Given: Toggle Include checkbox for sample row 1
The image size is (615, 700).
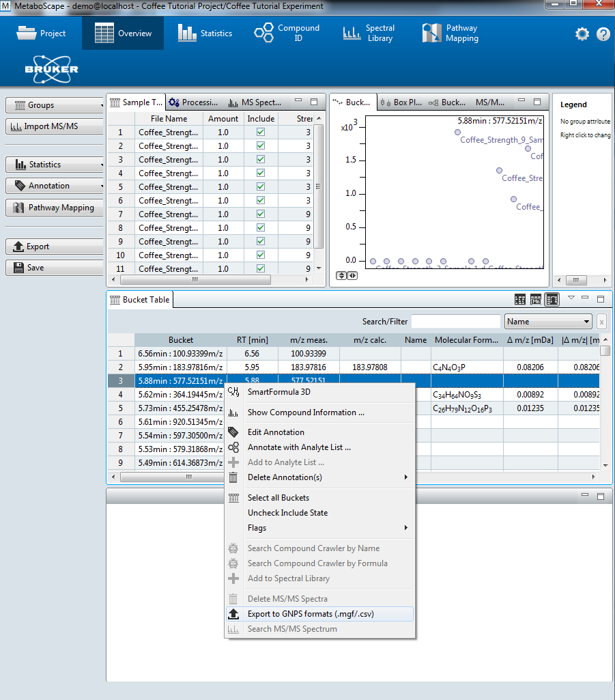Looking at the screenshot, I should (261, 132).
